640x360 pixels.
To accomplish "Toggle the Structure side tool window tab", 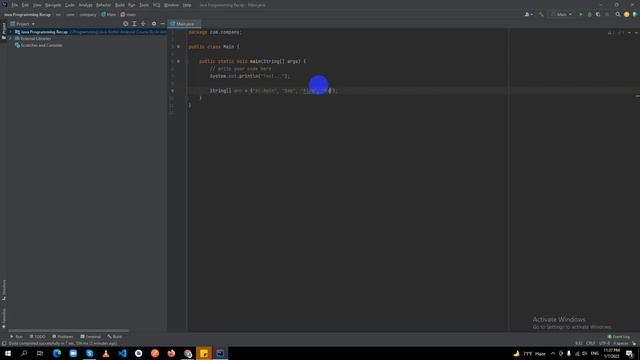I will (4, 290).
